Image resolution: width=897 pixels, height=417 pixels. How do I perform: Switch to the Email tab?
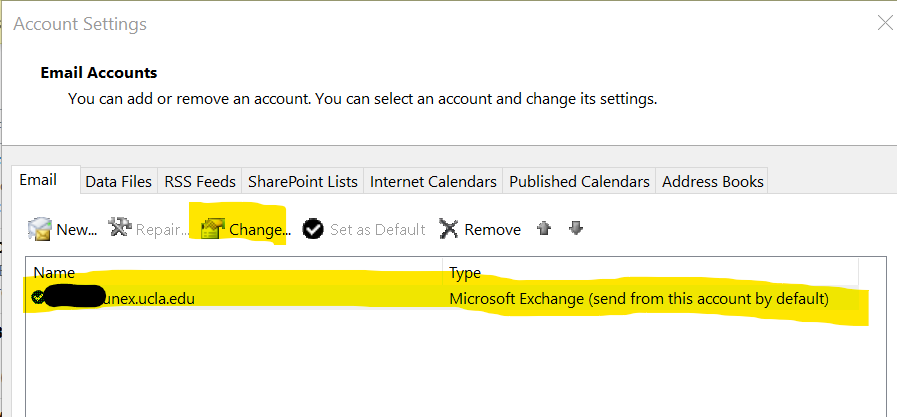[38, 180]
